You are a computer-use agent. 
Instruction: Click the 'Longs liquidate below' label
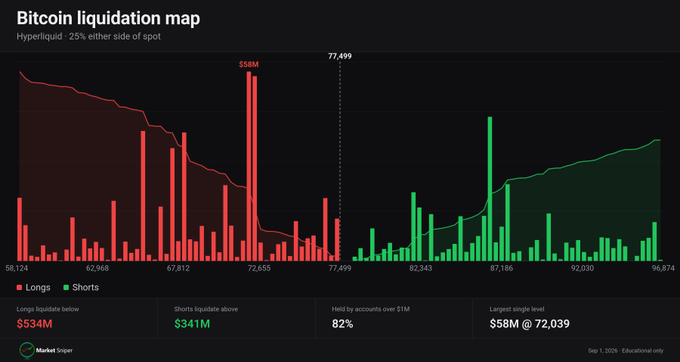(x=48, y=309)
